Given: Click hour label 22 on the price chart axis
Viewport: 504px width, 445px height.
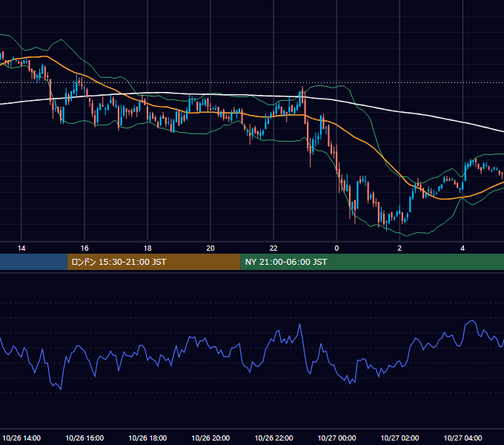Looking at the screenshot, I should click(273, 248).
